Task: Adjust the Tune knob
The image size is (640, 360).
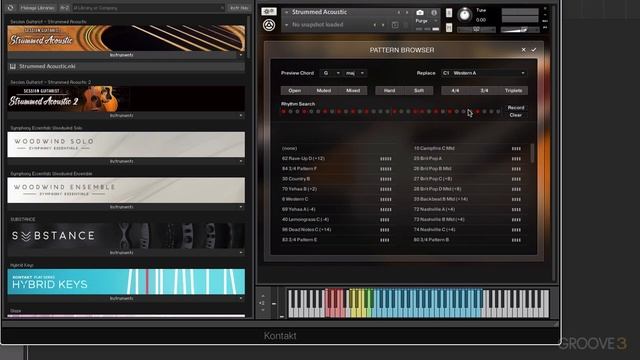Action: pos(464,15)
